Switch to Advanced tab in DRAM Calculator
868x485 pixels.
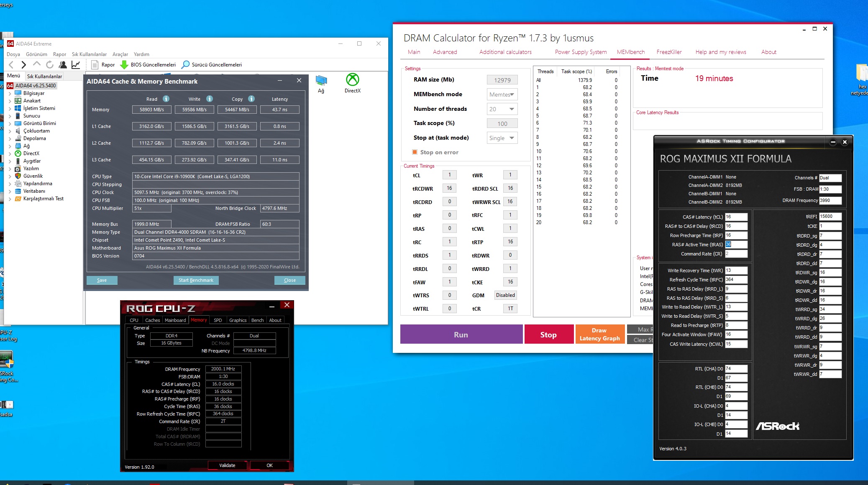click(x=445, y=52)
